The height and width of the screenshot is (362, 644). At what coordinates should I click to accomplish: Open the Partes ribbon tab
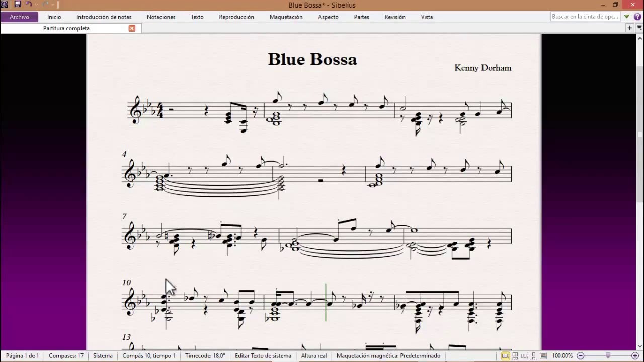[362, 17]
